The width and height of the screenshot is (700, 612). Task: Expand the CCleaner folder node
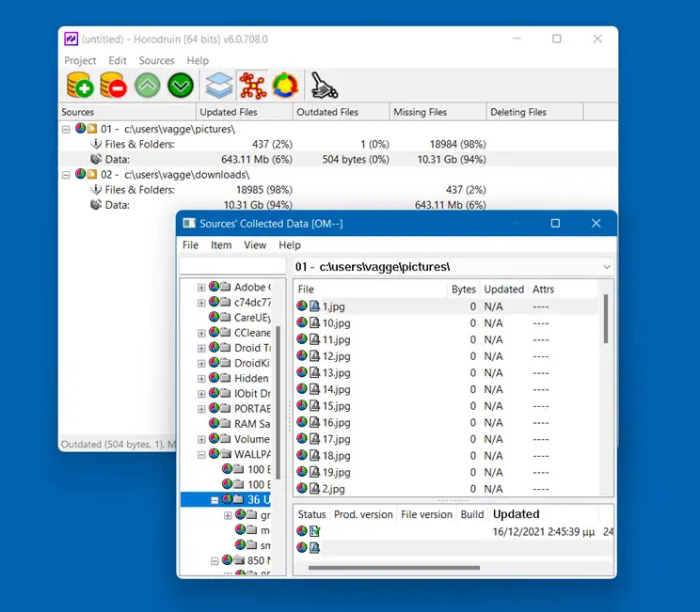point(201,333)
